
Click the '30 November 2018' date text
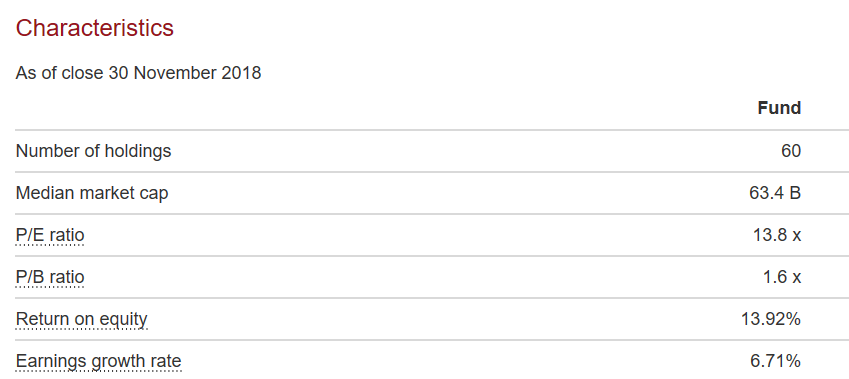(185, 73)
